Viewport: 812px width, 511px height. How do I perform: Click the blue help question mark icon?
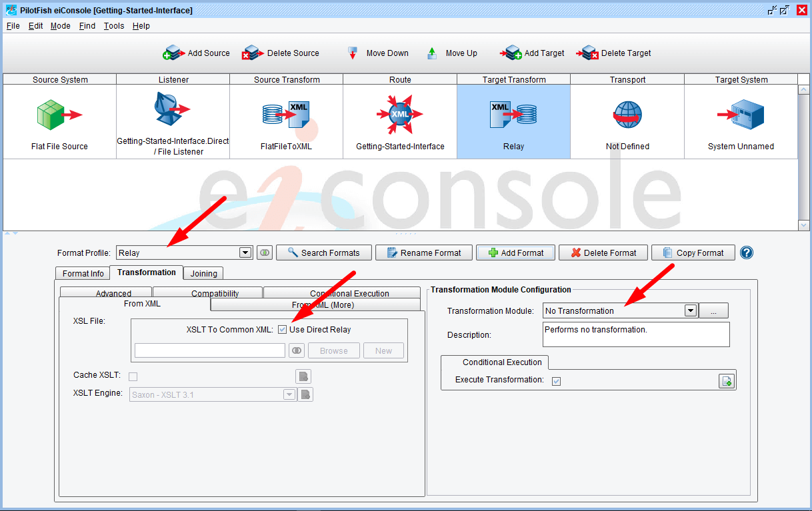[x=747, y=253]
